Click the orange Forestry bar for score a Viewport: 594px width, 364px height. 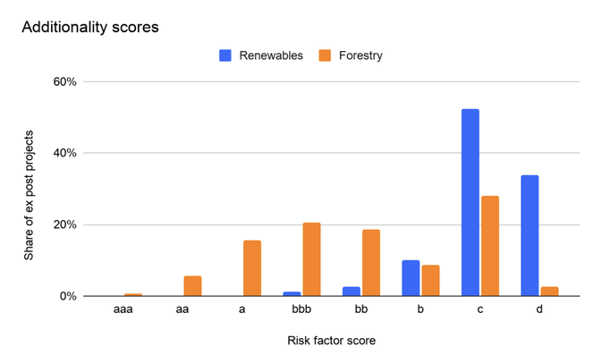pos(252,267)
